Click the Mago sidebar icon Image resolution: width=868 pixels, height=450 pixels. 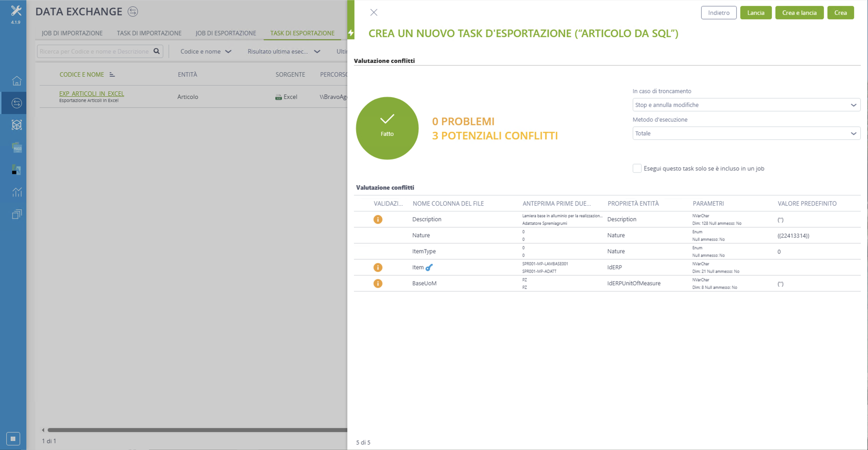pyautogui.click(x=16, y=147)
